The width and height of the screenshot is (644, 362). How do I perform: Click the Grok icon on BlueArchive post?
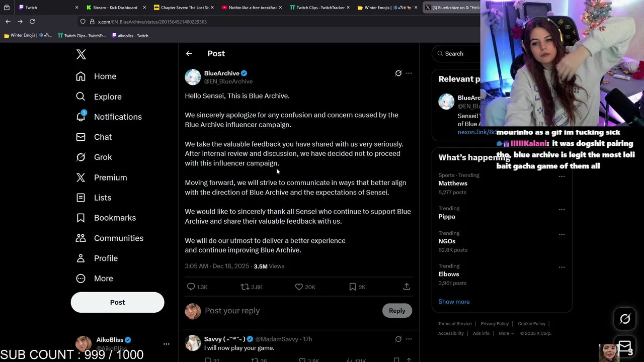(398, 73)
